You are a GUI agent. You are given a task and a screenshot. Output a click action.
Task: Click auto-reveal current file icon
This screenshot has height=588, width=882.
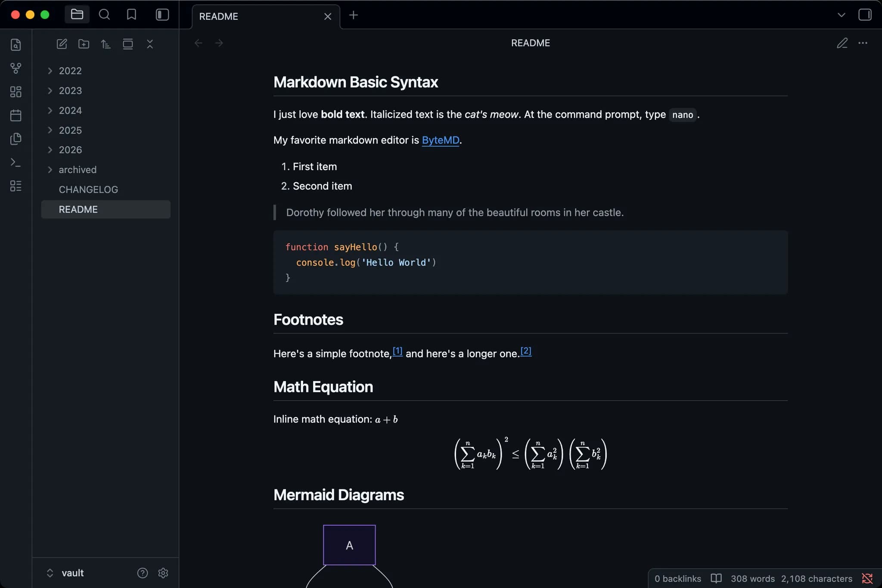(x=128, y=44)
